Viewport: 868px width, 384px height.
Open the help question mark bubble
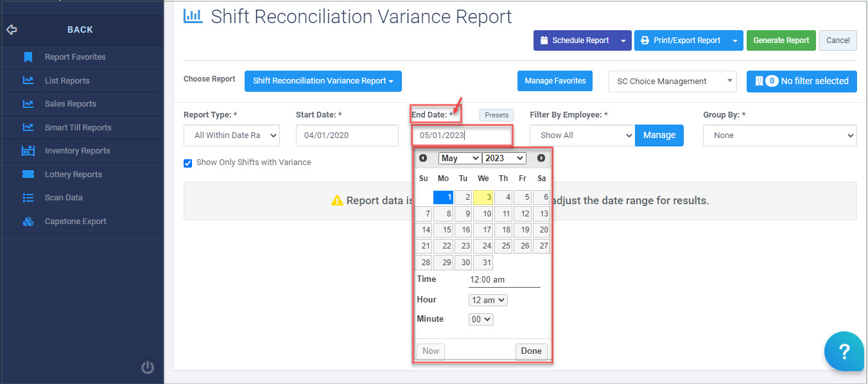coord(844,351)
